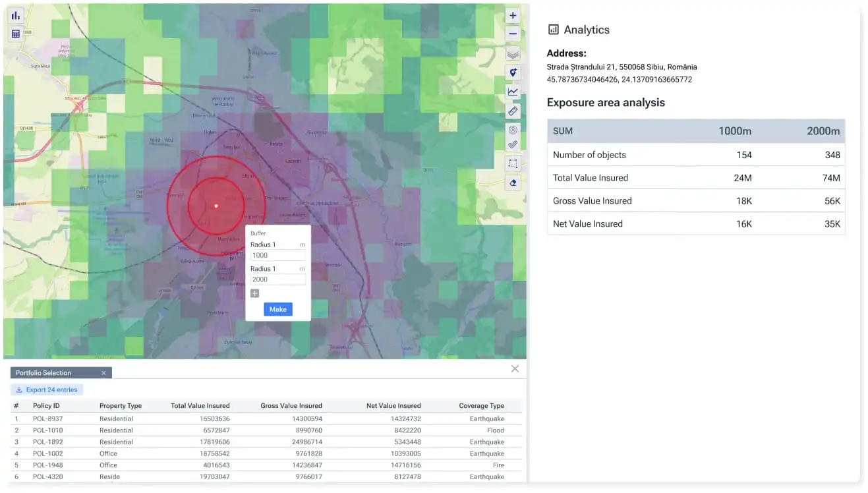Sort by Coverage Type column header
Screen dimensions: 868x493
coord(482,405)
